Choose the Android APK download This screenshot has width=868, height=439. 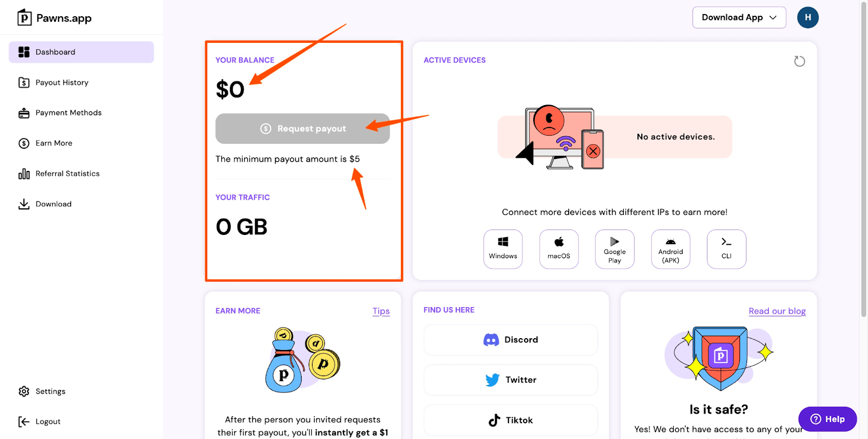pos(671,249)
